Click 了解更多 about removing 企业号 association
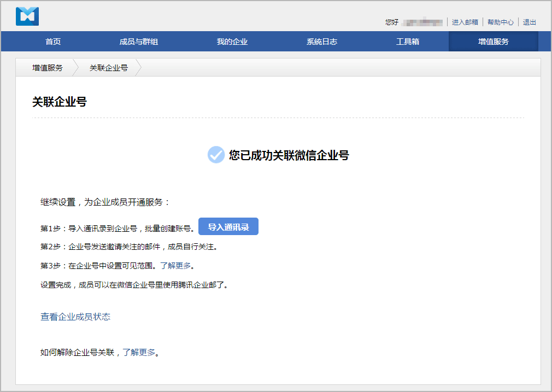Screen dimensions: 552x392 coord(138,352)
